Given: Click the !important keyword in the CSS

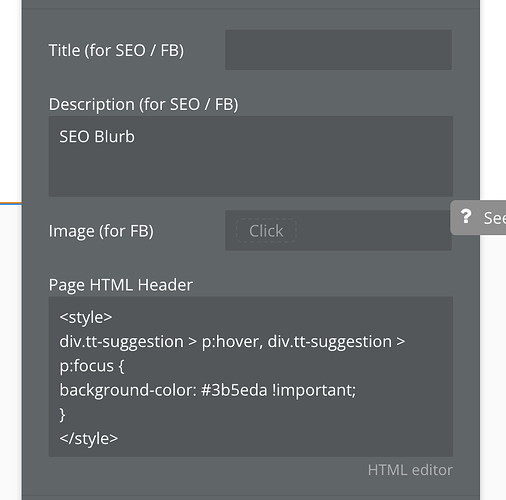Looking at the screenshot, I should (x=314, y=390).
